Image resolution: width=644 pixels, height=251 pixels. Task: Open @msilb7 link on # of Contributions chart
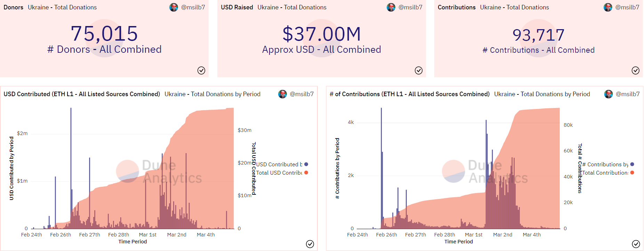click(628, 94)
